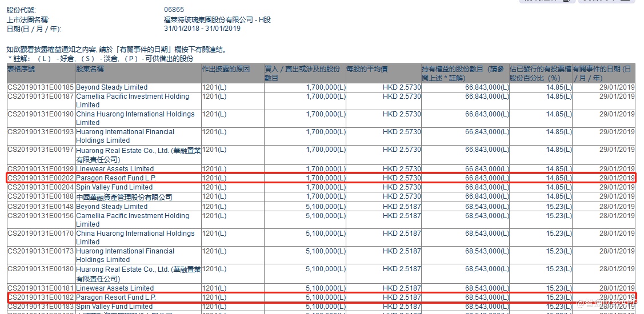Screen dimensions: 644x314
Task: Click the 表格序號 column header
Action: coord(21,69)
